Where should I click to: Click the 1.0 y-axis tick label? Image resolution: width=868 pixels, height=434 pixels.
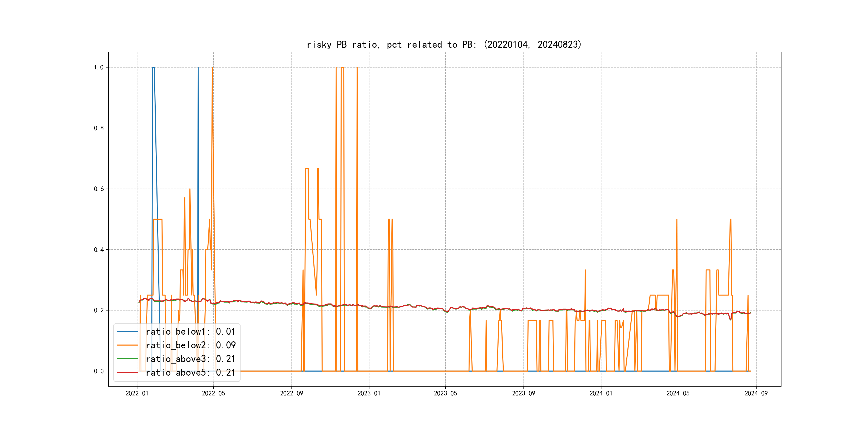coord(99,68)
